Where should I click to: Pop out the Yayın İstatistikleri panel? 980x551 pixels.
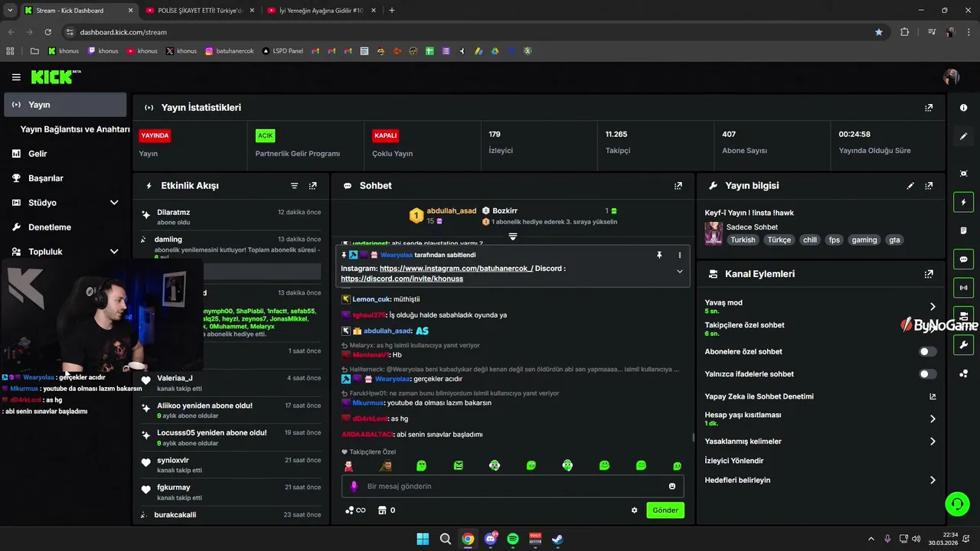click(x=929, y=108)
